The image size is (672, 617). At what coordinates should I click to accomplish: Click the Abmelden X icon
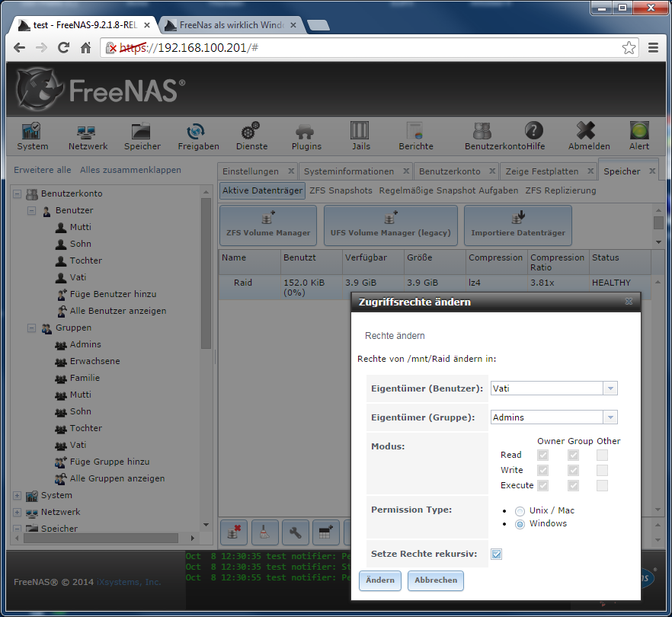pos(586,131)
